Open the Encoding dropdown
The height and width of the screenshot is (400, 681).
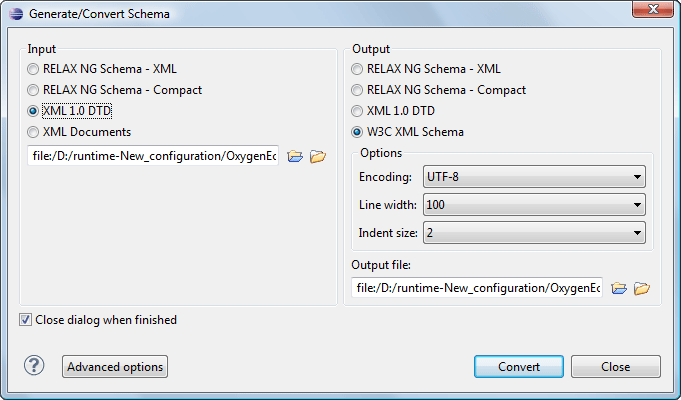534,177
